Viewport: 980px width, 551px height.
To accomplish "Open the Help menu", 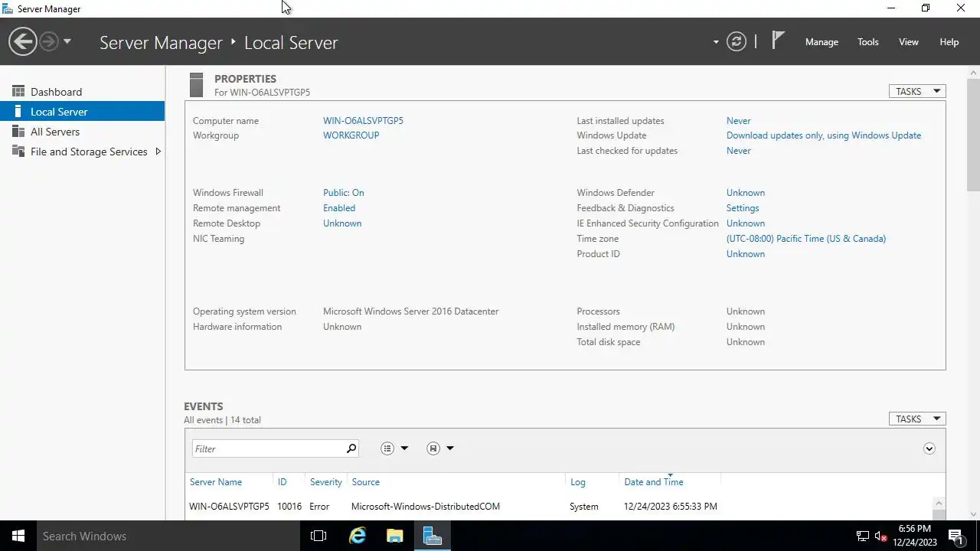I will click(949, 42).
